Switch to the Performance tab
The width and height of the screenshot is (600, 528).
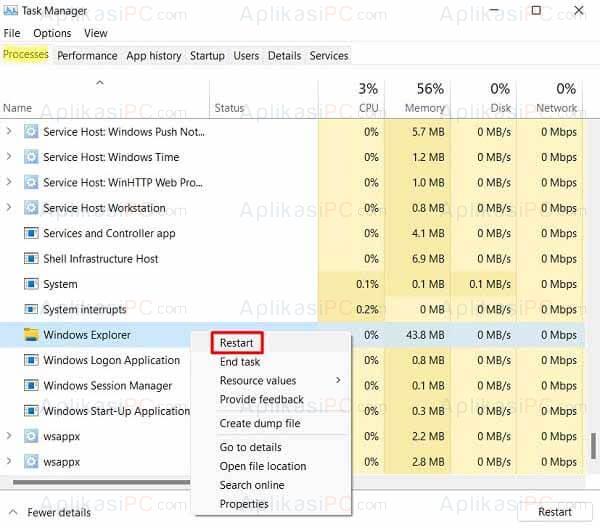[x=87, y=56]
